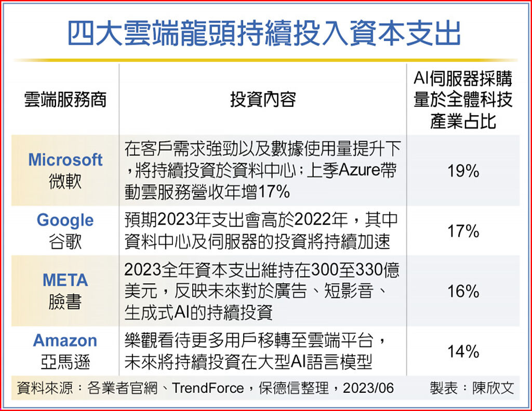Click the META company name
532x411 pixels.
coord(65,280)
